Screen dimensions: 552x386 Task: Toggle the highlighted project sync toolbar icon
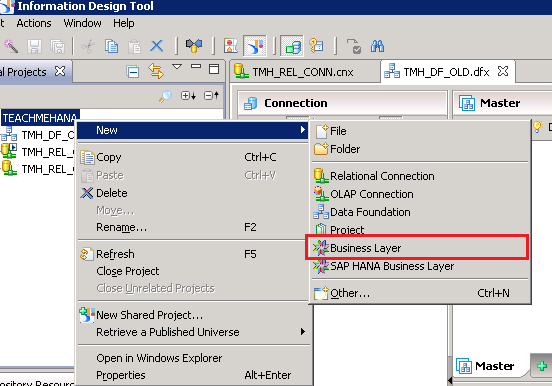[x=255, y=46]
